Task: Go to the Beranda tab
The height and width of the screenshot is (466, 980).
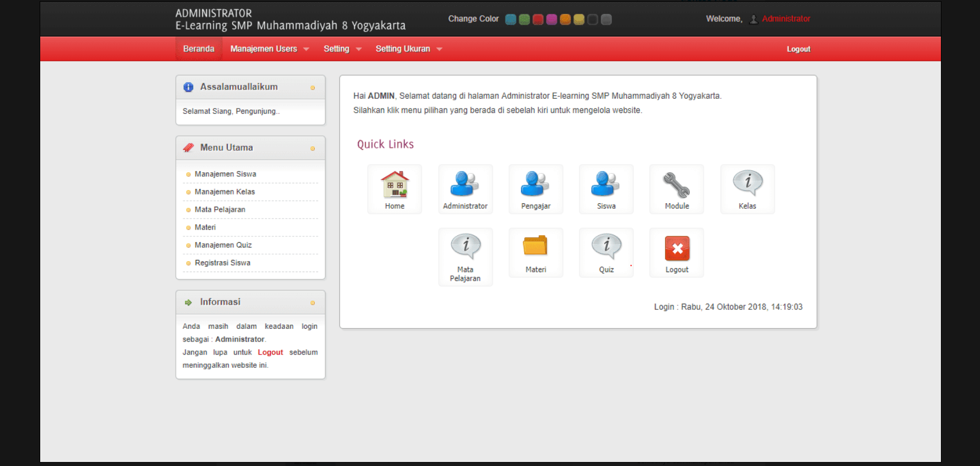Action: [x=199, y=49]
